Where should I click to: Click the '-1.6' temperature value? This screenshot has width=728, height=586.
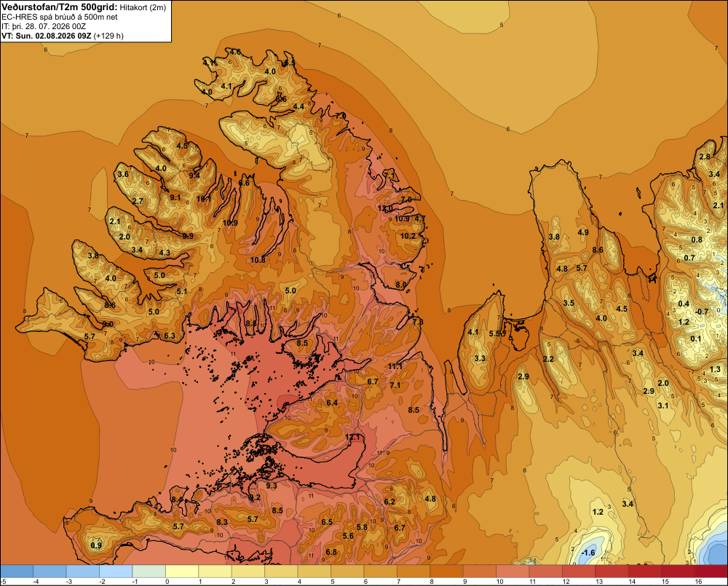coord(588,553)
